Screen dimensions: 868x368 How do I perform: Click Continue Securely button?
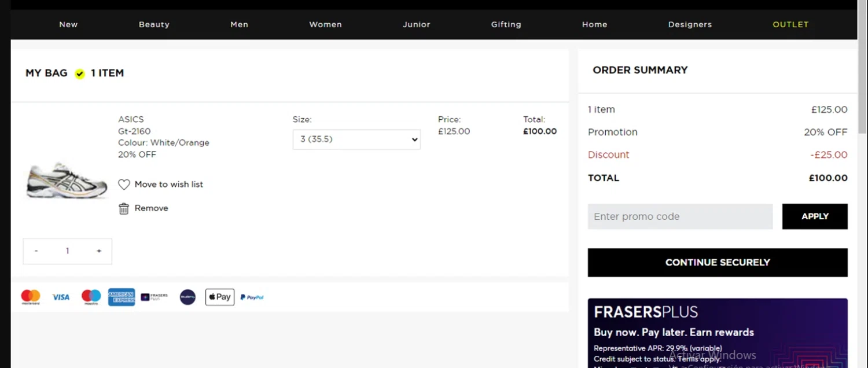(x=718, y=263)
